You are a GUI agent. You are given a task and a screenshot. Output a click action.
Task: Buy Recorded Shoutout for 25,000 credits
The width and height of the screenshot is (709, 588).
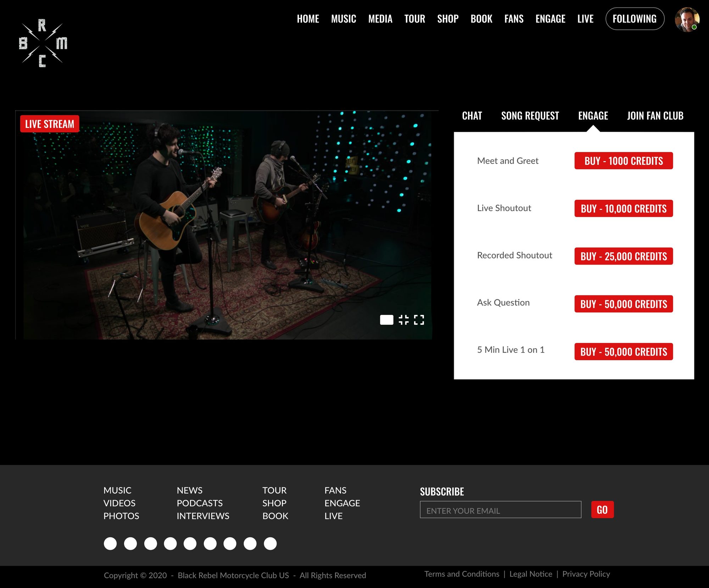(624, 256)
